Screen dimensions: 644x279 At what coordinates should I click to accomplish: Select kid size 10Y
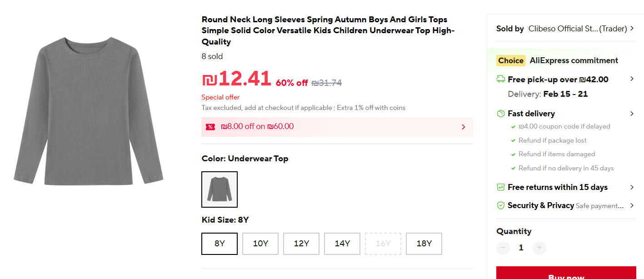click(260, 244)
